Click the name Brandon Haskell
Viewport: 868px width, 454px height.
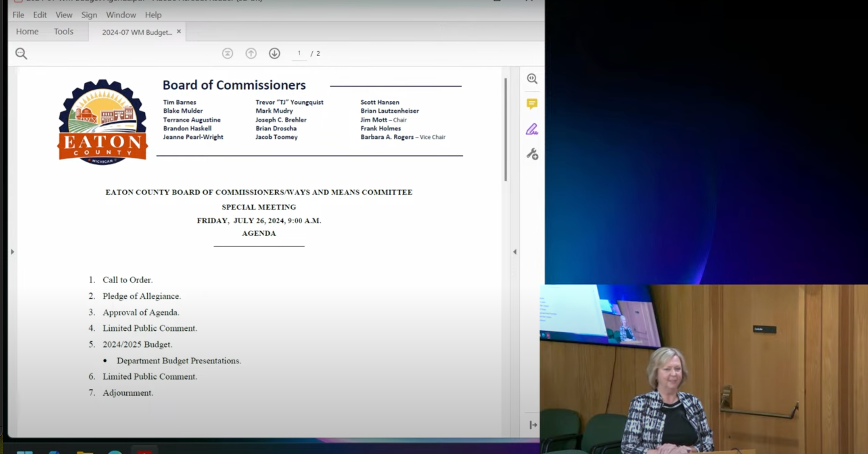(187, 128)
